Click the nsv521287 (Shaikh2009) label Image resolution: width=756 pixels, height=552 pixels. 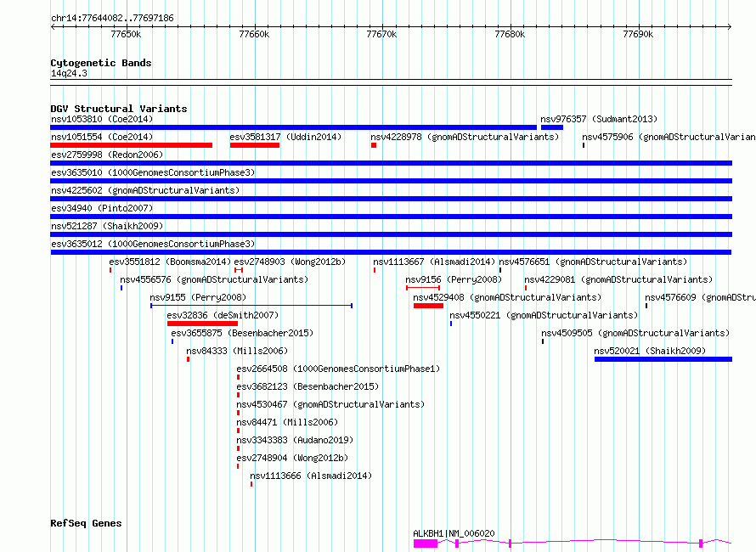(x=107, y=226)
